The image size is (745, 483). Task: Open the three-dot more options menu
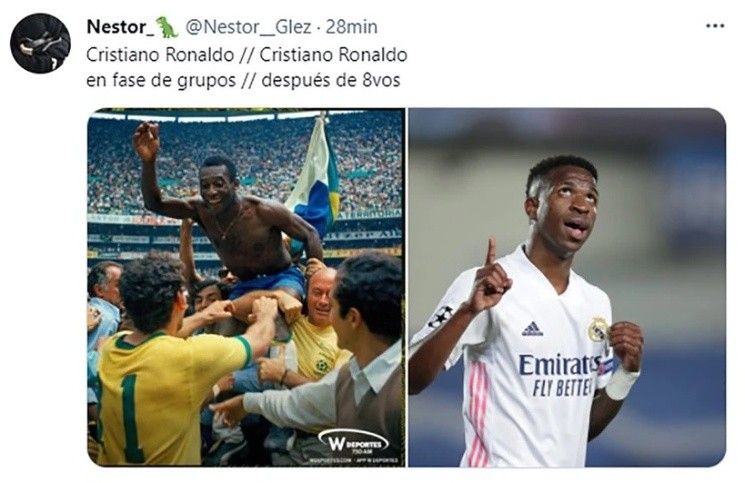point(715,26)
